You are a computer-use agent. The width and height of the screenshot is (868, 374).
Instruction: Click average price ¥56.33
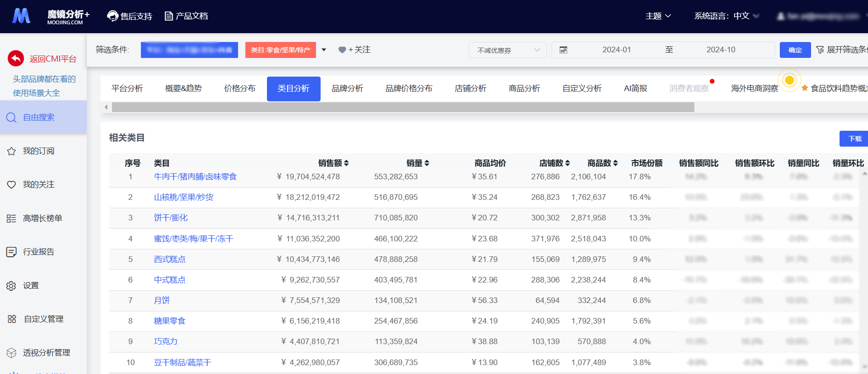click(484, 300)
